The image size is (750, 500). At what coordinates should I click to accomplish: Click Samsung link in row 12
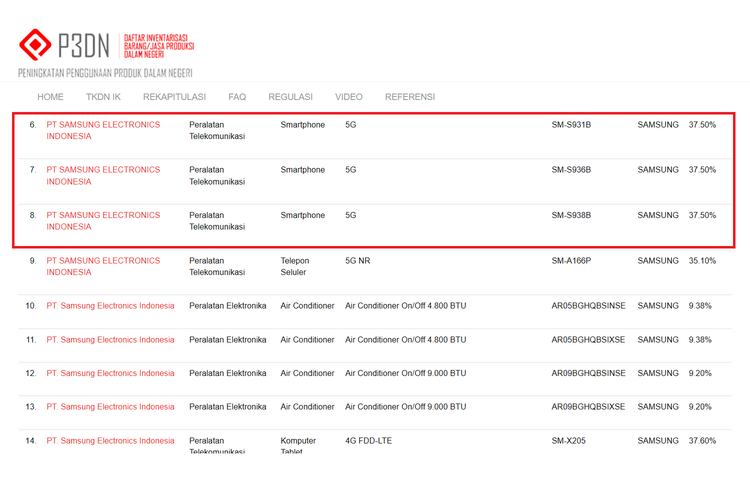[110, 373]
